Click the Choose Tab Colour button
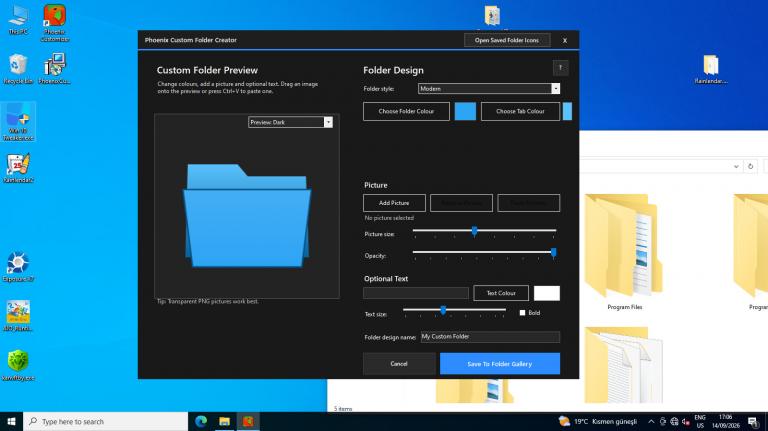The width and height of the screenshot is (768, 431). point(520,111)
